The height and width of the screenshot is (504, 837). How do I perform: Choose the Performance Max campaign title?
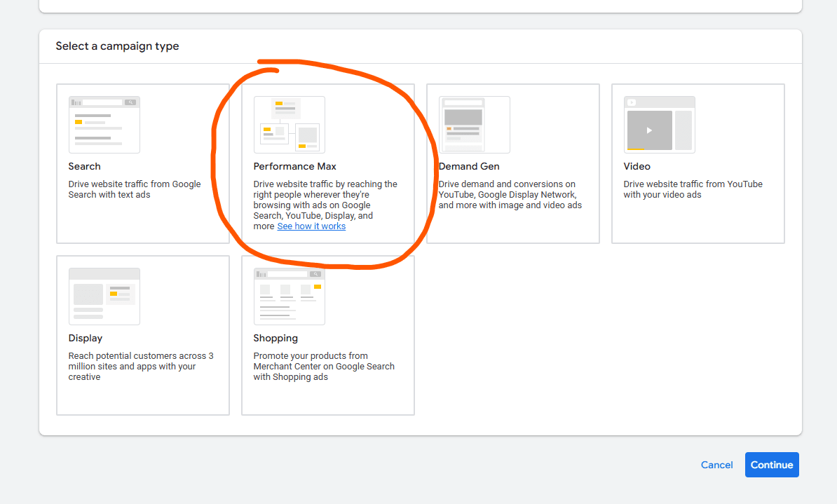tap(294, 166)
